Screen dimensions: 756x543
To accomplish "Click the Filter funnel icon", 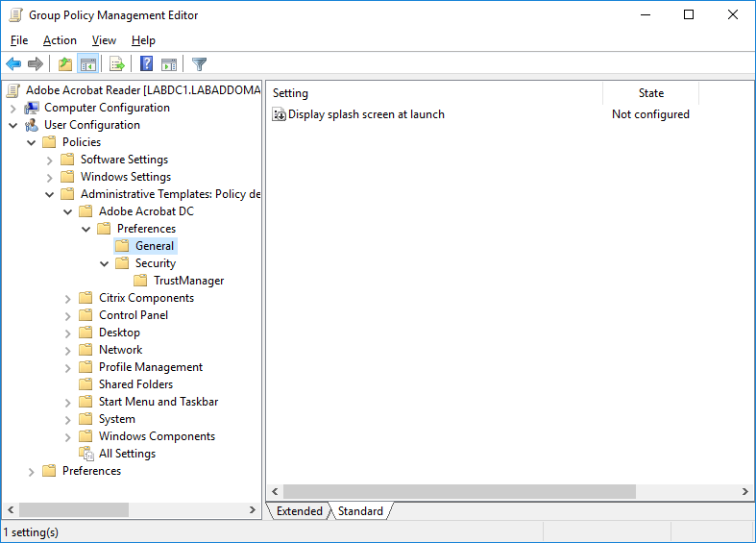I will click(x=199, y=64).
